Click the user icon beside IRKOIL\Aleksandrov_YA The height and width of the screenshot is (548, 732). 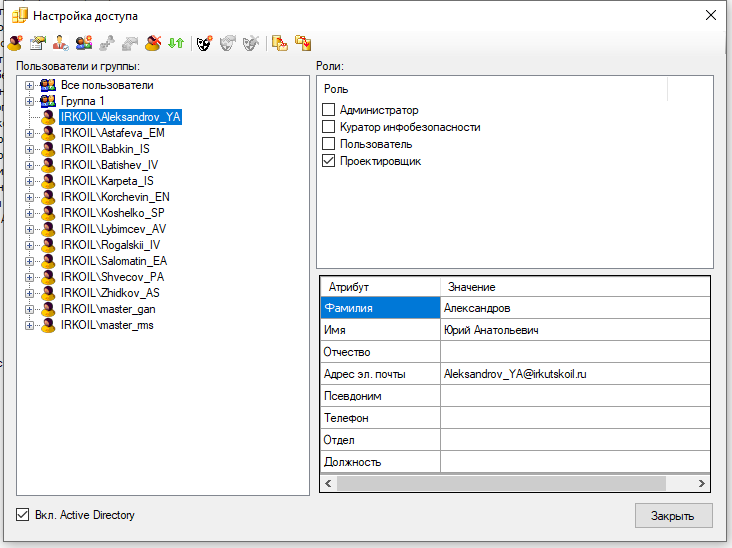[x=48, y=117]
